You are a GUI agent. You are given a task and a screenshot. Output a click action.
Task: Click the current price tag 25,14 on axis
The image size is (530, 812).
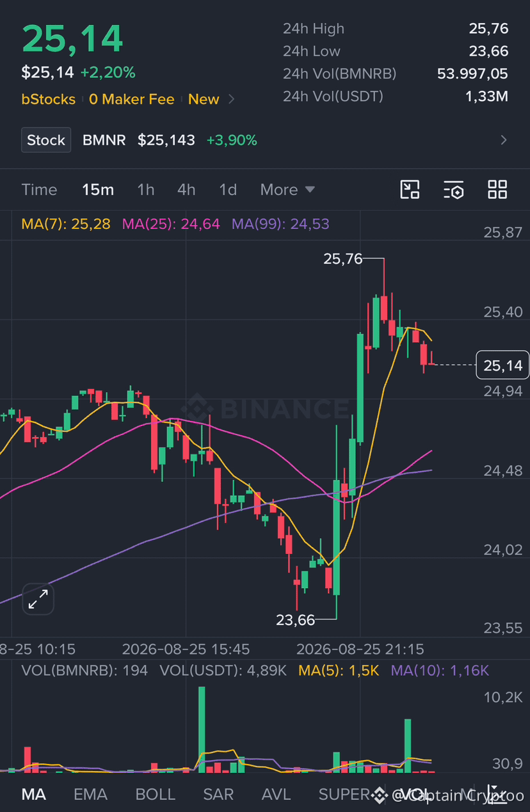coord(503,365)
